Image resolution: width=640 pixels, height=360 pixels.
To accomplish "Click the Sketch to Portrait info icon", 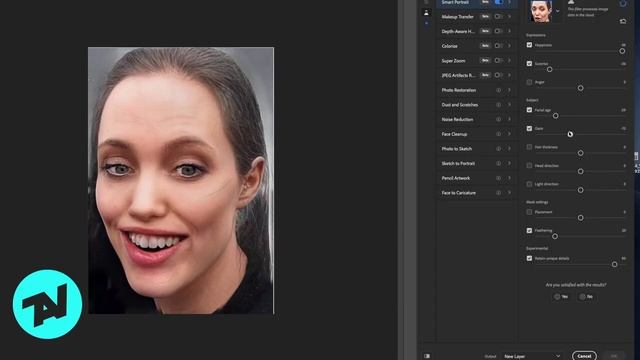I will 498,164.
